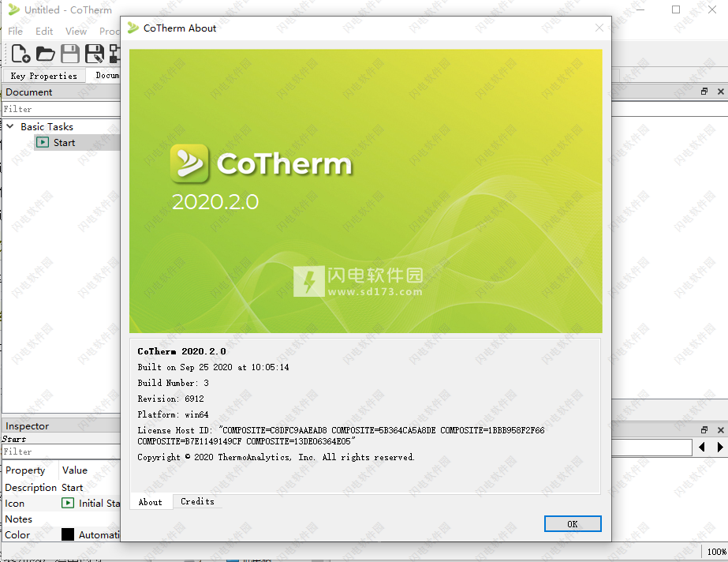Click the ThermoAnalytics copyright line

pyautogui.click(x=276, y=457)
